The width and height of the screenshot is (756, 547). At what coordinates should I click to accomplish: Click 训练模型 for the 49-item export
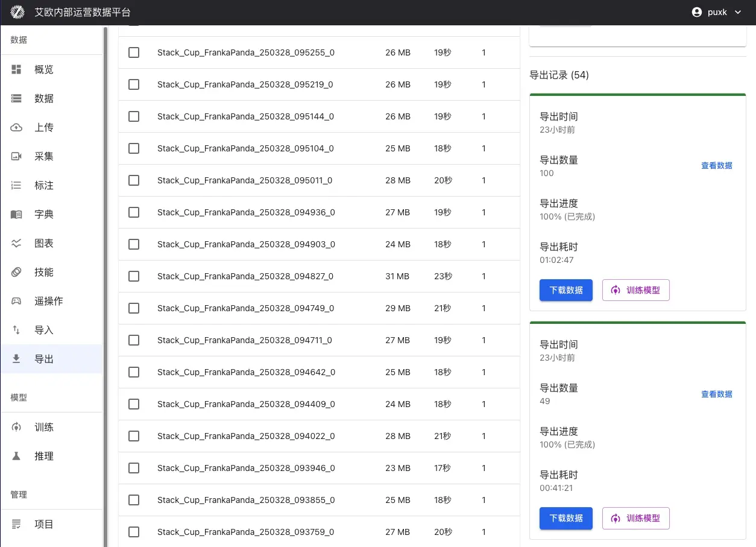(636, 518)
